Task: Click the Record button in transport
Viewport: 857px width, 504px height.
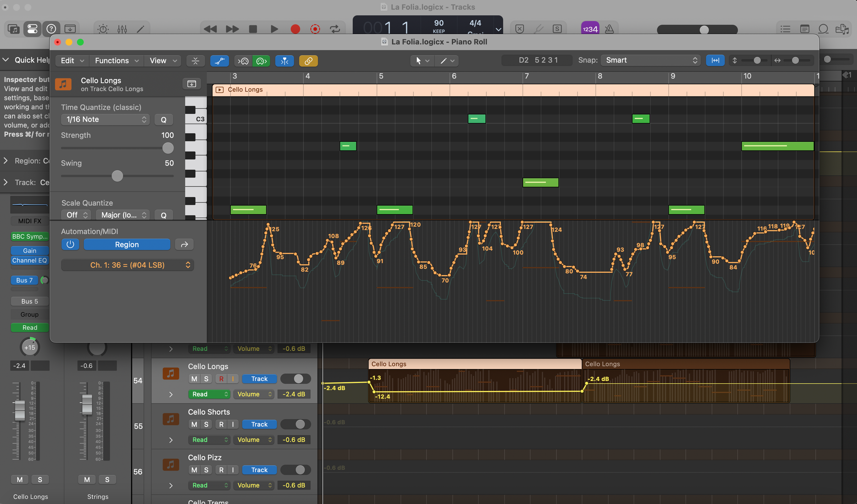Action: 295,29
